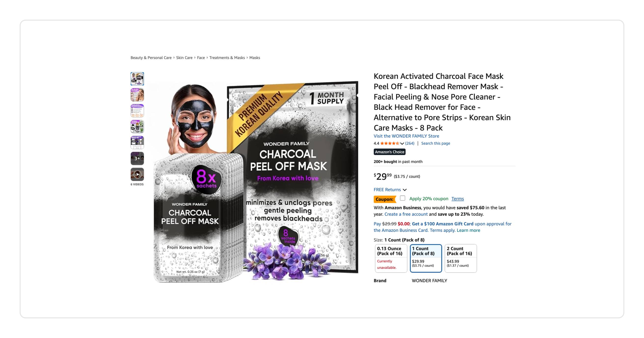Expand the FREE Returns dropdown
The width and height of the screenshot is (644, 338).
pos(390,190)
